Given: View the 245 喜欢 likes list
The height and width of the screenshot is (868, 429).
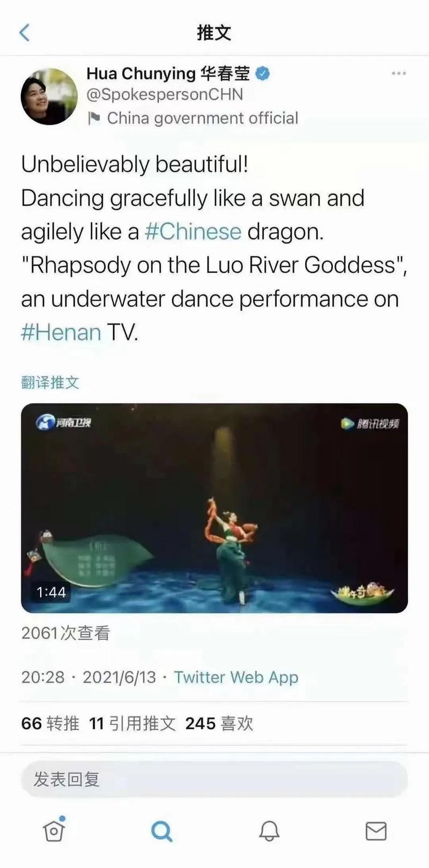Looking at the screenshot, I should tap(219, 723).
